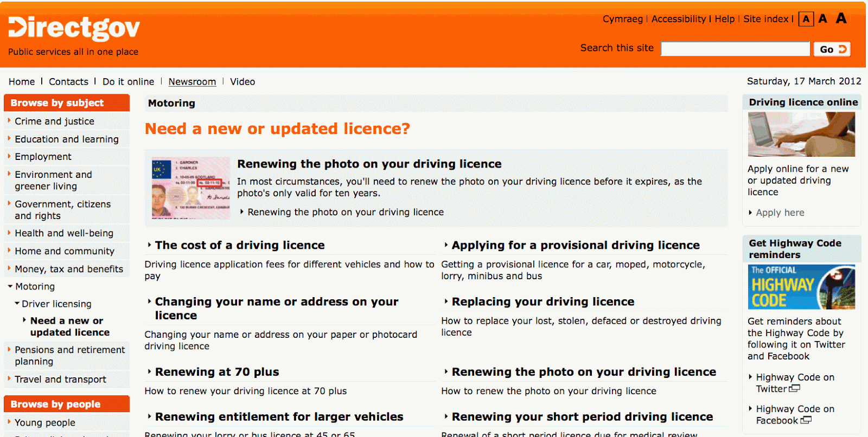The height and width of the screenshot is (437, 868).
Task: Browse Pensions and retirement planning
Action: coord(70,356)
